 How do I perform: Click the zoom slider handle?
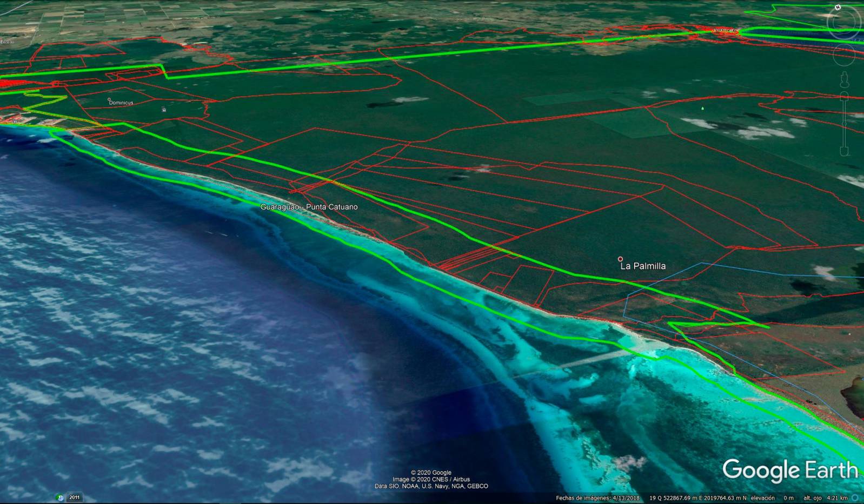tap(844, 124)
